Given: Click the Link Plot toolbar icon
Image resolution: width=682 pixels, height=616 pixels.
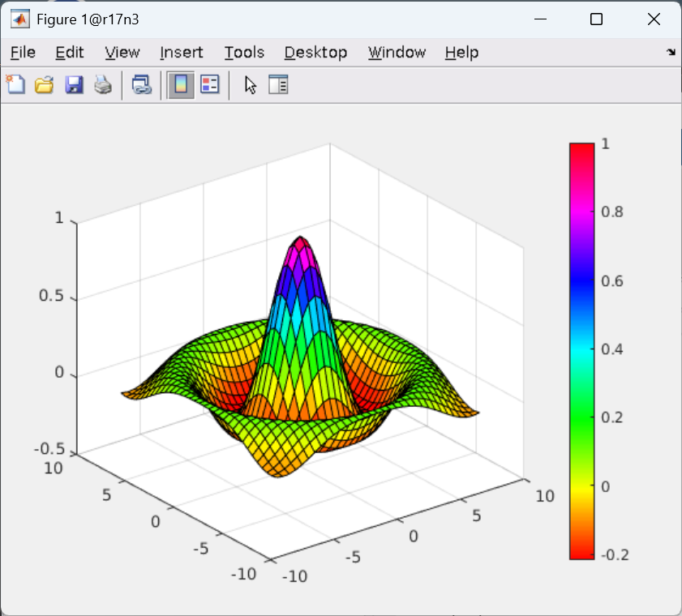Looking at the screenshot, I should [142, 84].
